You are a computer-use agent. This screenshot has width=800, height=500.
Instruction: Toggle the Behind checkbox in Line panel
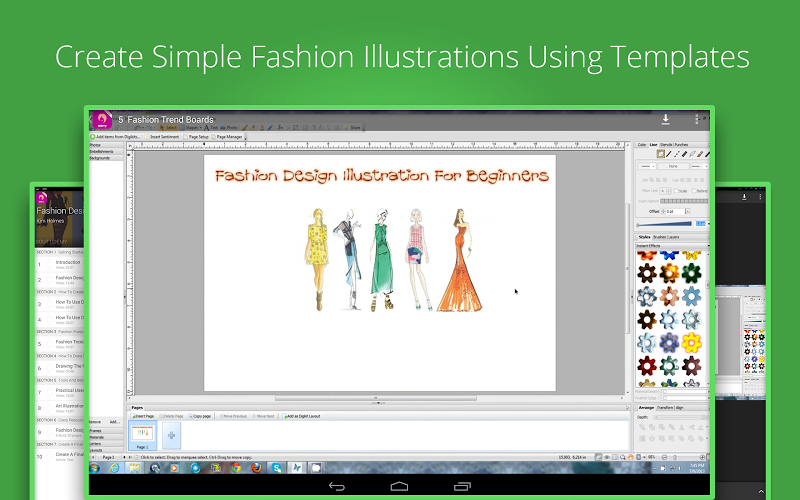pos(695,190)
